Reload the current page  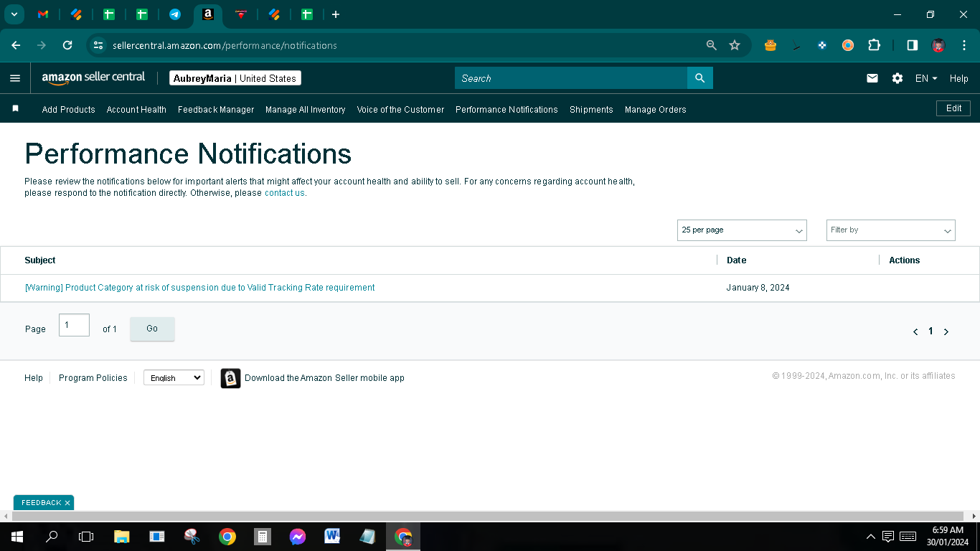(x=67, y=45)
